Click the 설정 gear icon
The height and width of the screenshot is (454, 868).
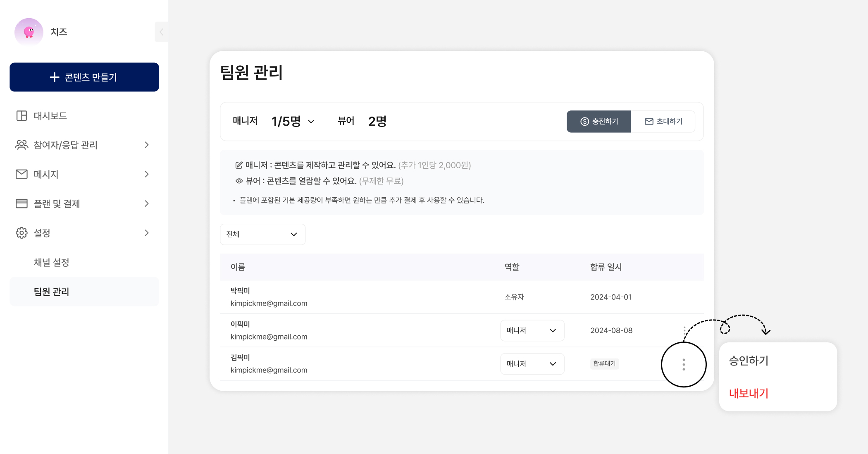click(21, 233)
